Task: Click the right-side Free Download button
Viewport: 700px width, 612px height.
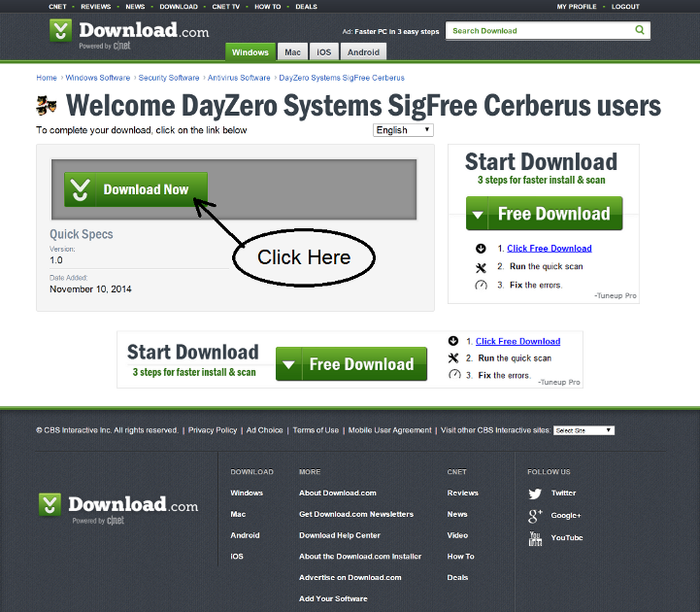Action: pos(544,214)
